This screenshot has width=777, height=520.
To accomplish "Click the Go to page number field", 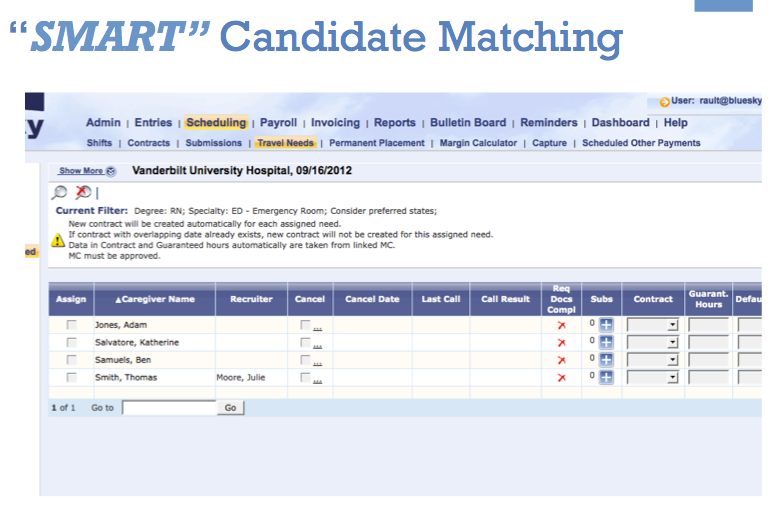I will point(169,408).
